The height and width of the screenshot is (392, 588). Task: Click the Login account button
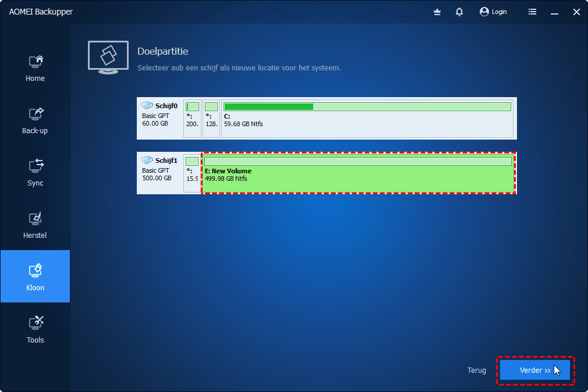493,12
